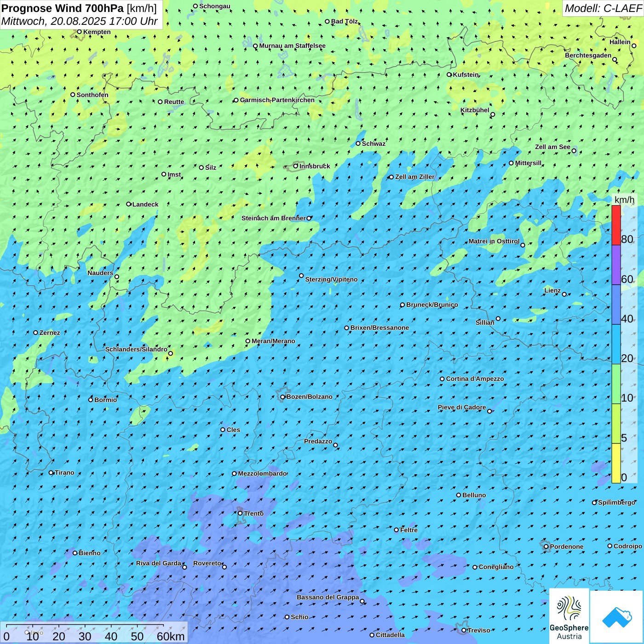
Task: Click the 'Steinach am Brenner' label
Action: (273, 218)
